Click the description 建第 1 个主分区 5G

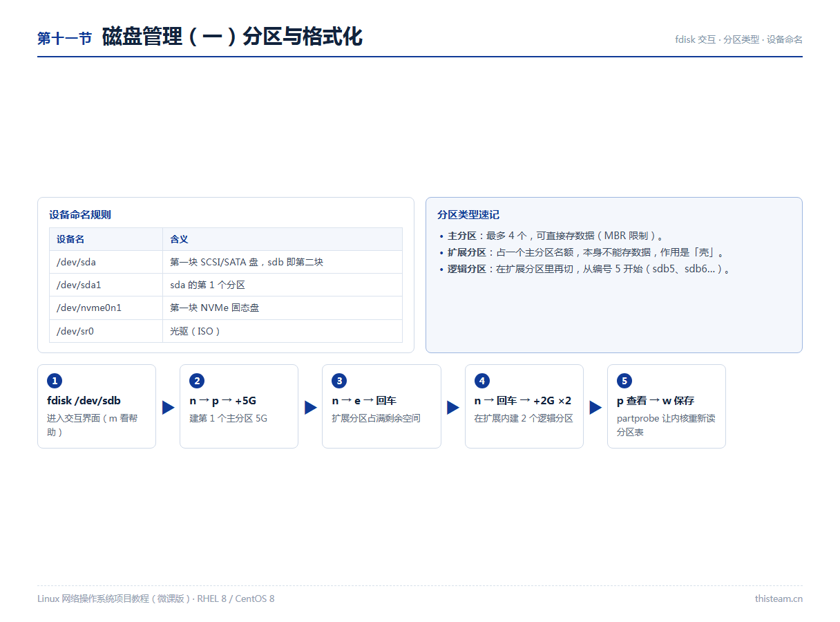(x=229, y=418)
